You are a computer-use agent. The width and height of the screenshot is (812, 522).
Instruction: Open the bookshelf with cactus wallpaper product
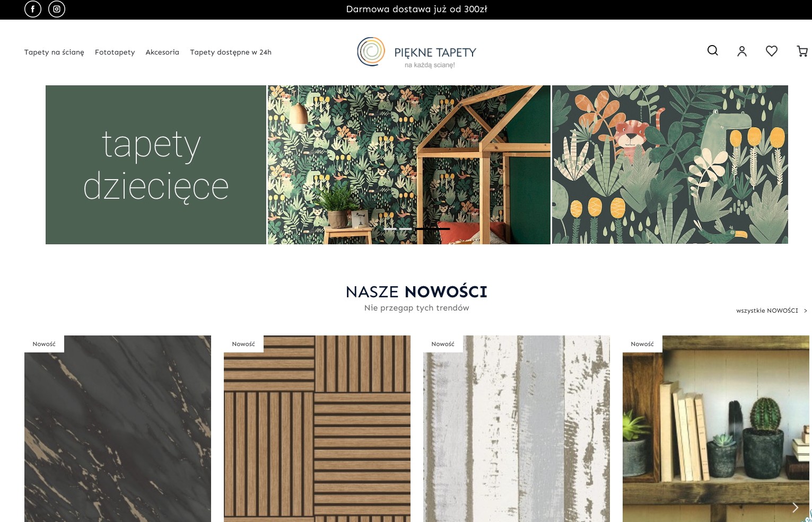click(x=716, y=429)
